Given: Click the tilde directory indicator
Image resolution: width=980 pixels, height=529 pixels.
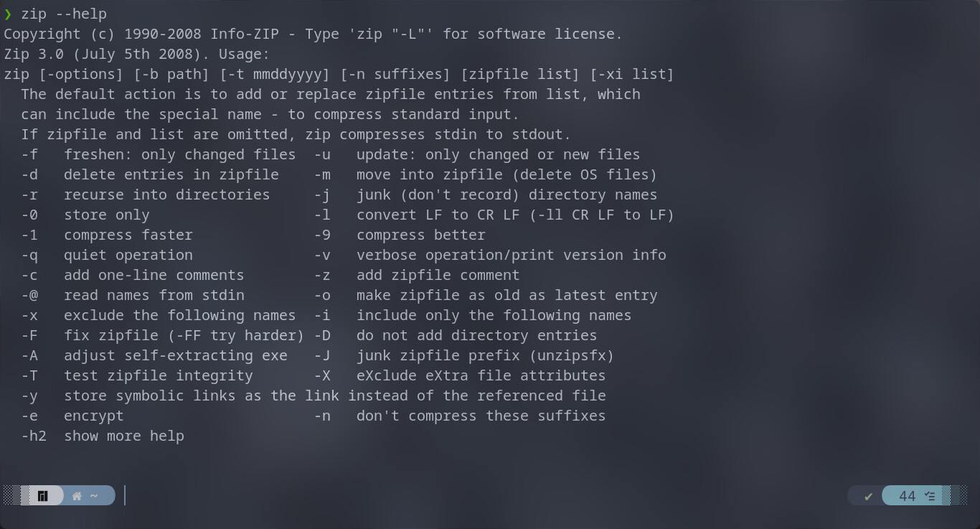Looking at the screenshot, I should coord(94,496).
